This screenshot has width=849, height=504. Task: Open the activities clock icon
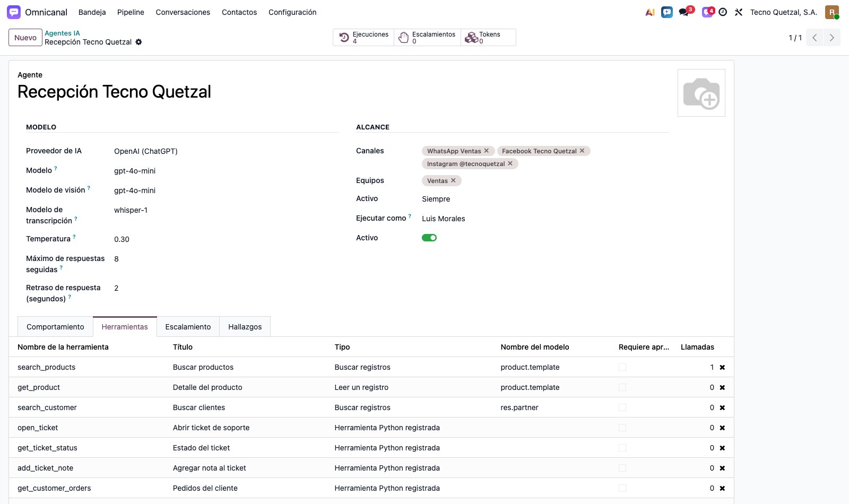pos(723,12)
